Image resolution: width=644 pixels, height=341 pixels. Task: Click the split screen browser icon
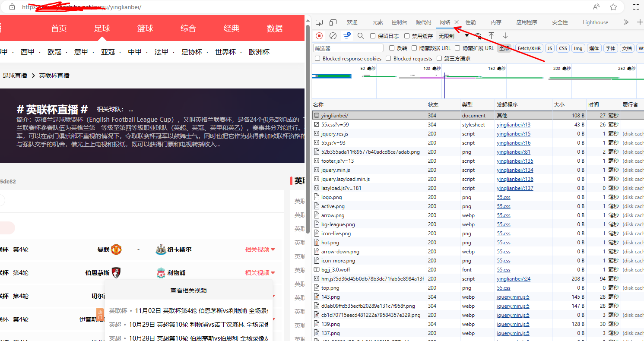636,7
